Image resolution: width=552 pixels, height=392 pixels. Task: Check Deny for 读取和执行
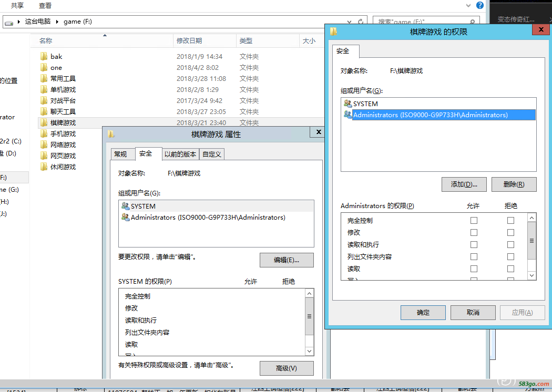tap(510, 244)
